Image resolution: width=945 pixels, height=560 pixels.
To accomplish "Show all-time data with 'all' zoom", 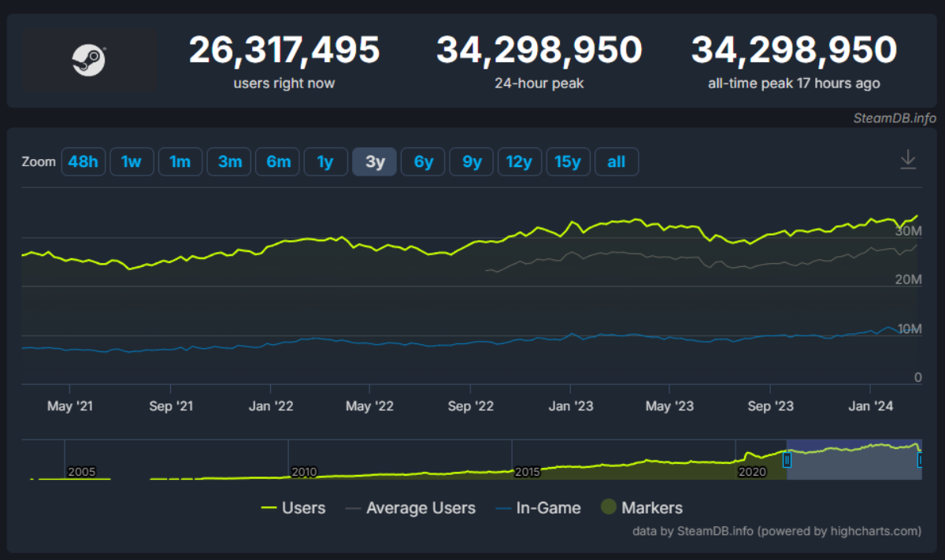I will (617, 161).
